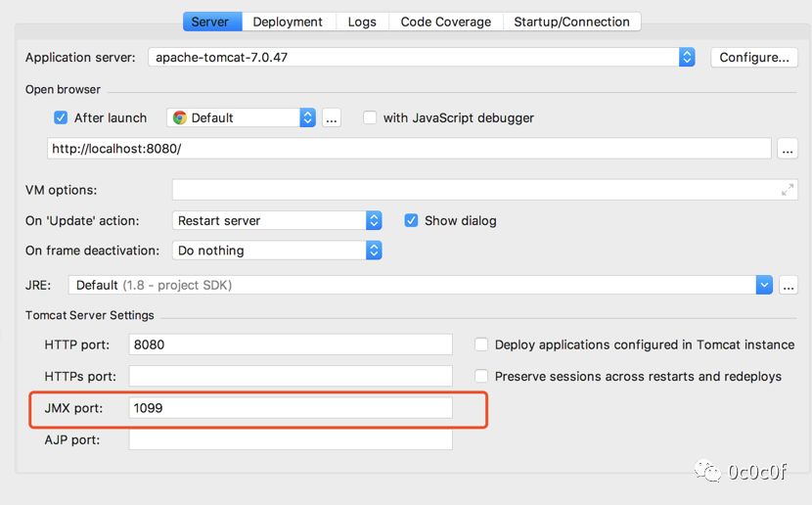Click the Chrome icon in browser dropdown

pyautogui.click(x=180, y=117)
